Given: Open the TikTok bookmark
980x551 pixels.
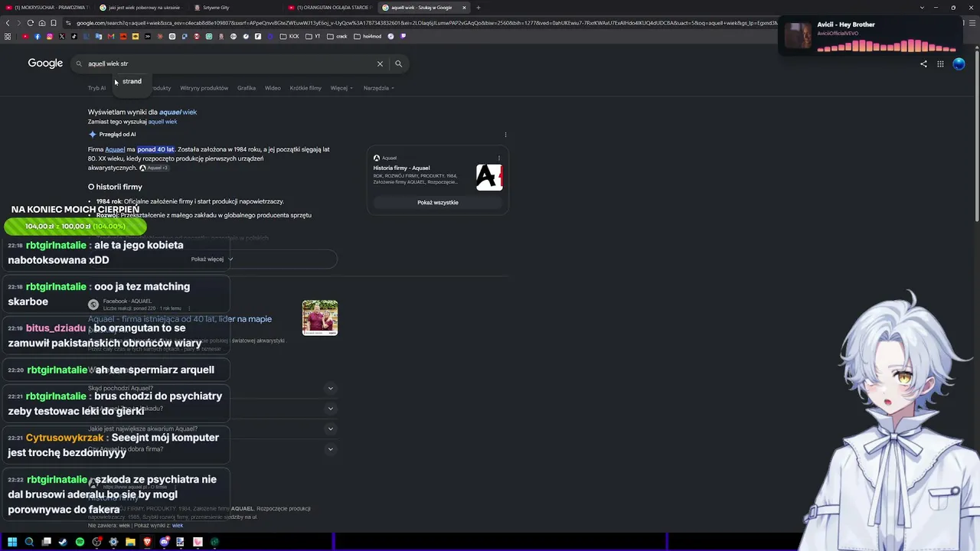Looking at the screenshot, I should 74,36.
